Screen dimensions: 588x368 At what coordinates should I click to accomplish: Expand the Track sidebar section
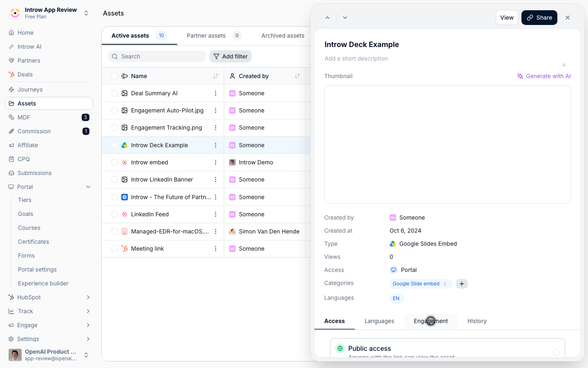click(x=88, y=311)
